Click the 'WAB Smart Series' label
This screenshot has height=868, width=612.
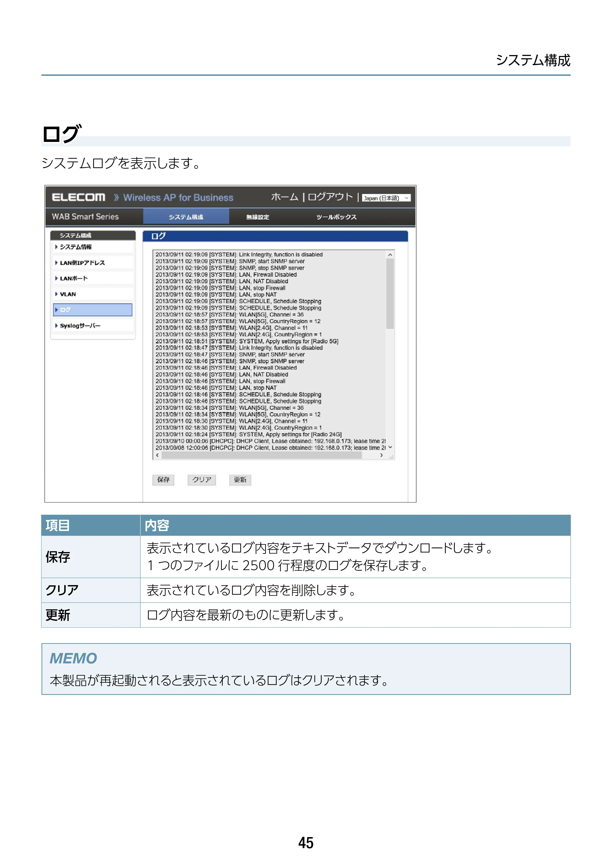[x=85, y=217]
